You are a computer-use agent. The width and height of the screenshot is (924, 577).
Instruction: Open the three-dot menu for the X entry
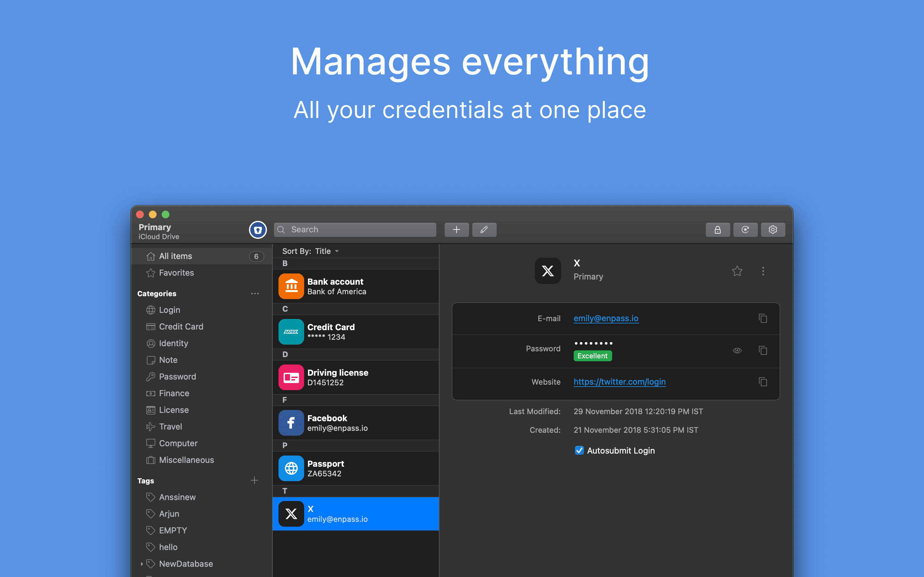(x=763, y=271)
